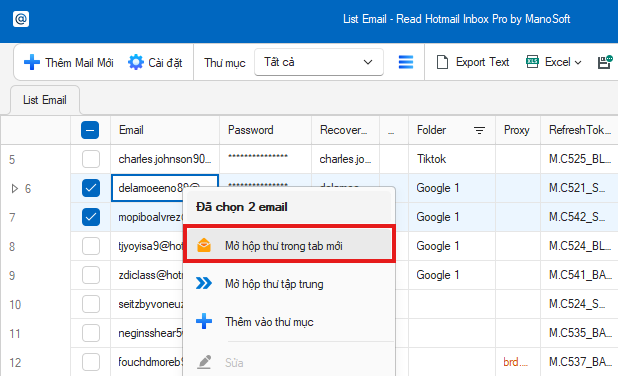
Task: Click the double-arrow icon for Mở hộp thư tập trung
Action: point(204,283)
